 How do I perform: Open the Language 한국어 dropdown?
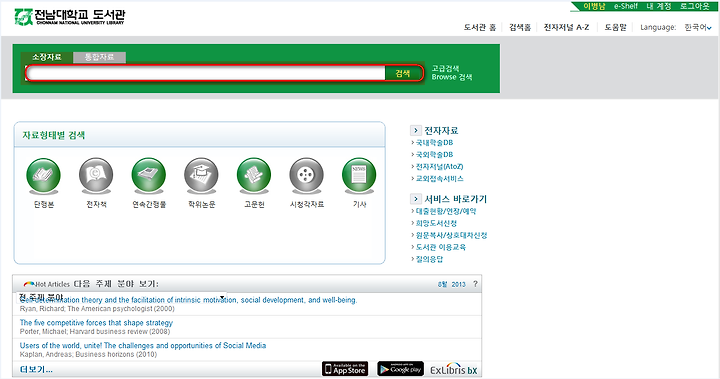tap(698, 28)
